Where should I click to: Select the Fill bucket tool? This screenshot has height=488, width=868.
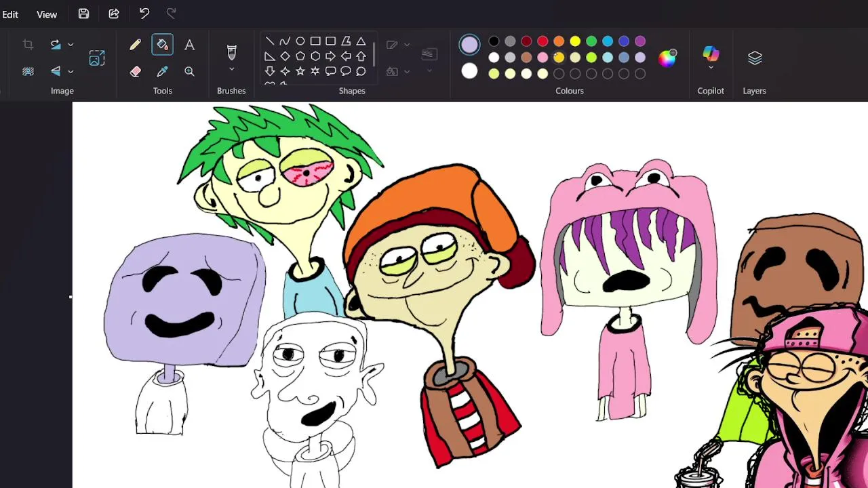pos(162,45)
